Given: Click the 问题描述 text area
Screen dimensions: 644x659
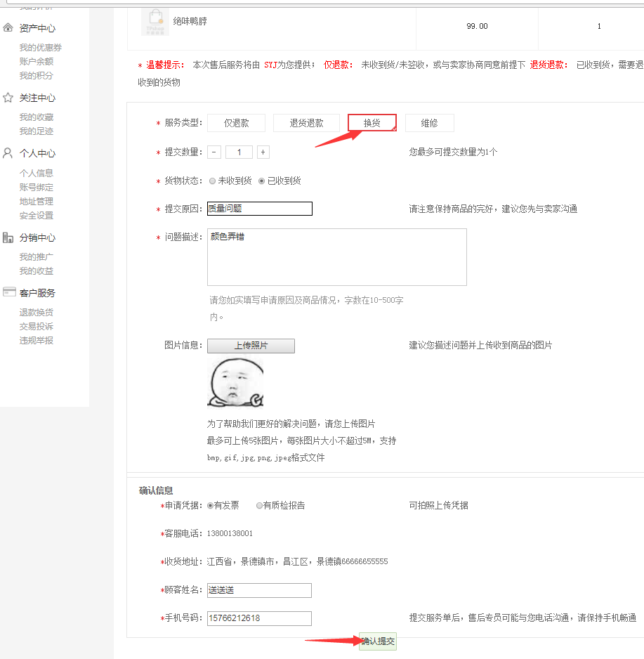Looking at the screenshot, I should [336, 257].
